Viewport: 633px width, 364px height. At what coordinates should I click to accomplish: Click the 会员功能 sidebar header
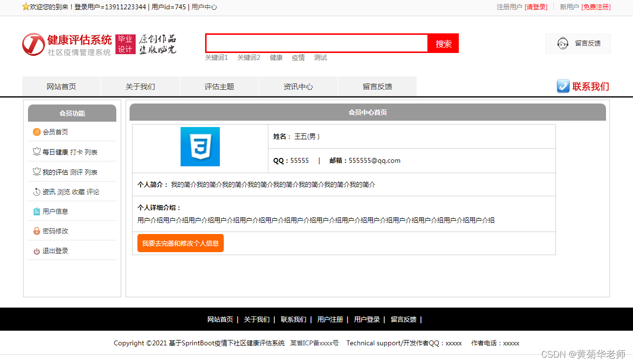(x=72, y=113)
